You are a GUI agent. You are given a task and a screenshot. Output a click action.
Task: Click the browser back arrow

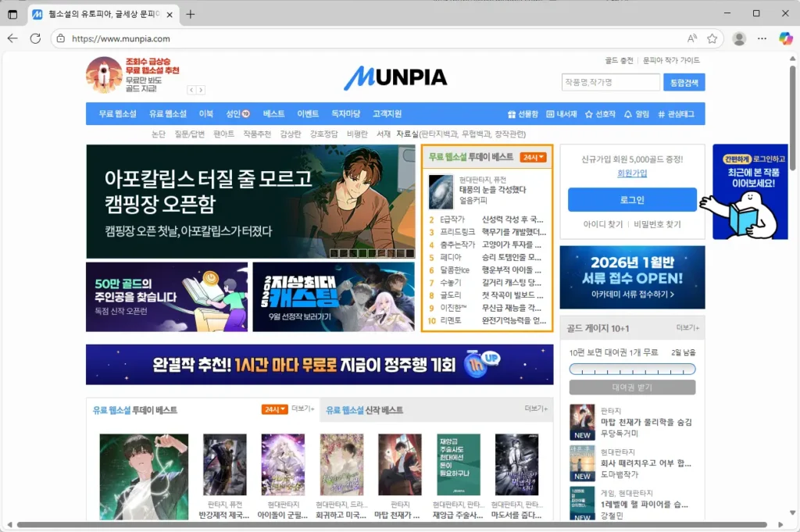pyautogui.click(x=12, y=38)
